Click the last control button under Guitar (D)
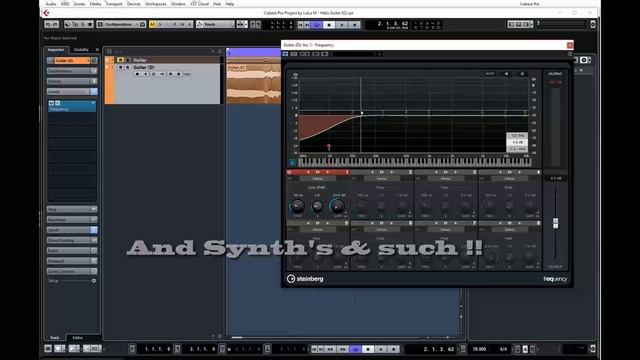The width and height of the screenshot is (640, 360). [187, 74]
